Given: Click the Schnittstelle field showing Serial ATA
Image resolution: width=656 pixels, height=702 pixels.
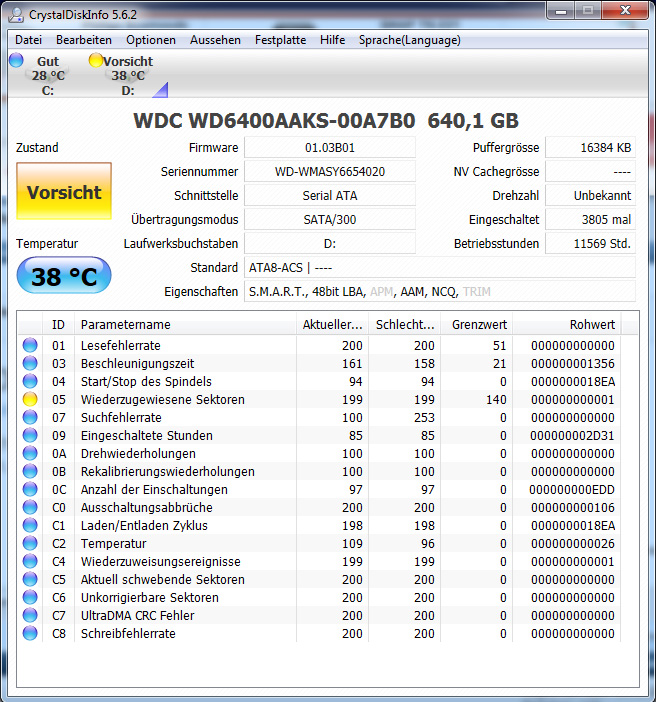Looking at the screenshot, I should tap(330, 196).
